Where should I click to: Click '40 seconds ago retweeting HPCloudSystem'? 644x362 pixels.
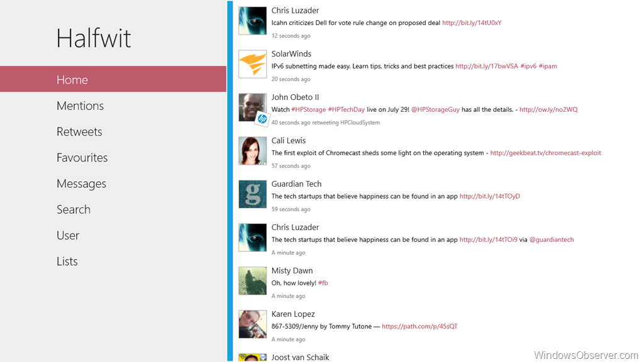pyautogui.click(x=325, y=123)
